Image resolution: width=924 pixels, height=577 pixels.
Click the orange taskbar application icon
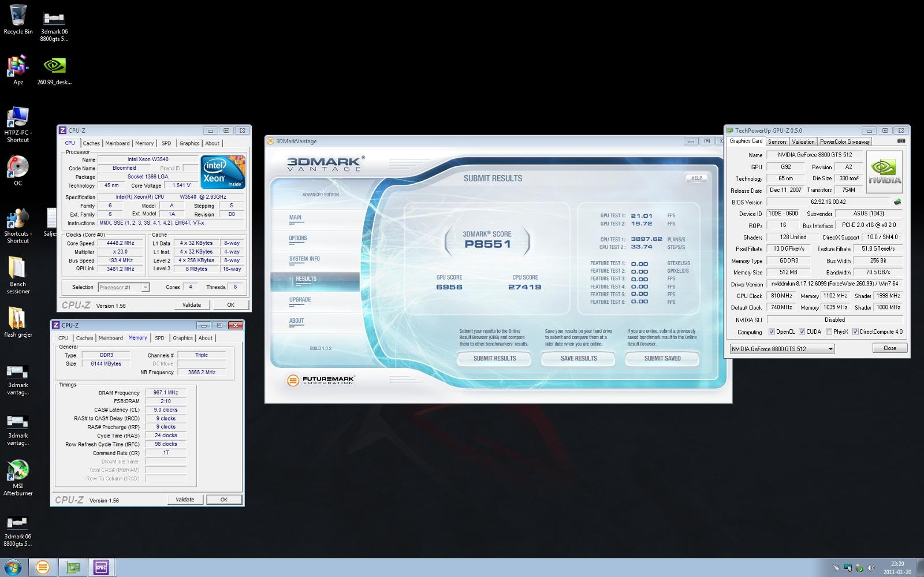click(42, 567)
